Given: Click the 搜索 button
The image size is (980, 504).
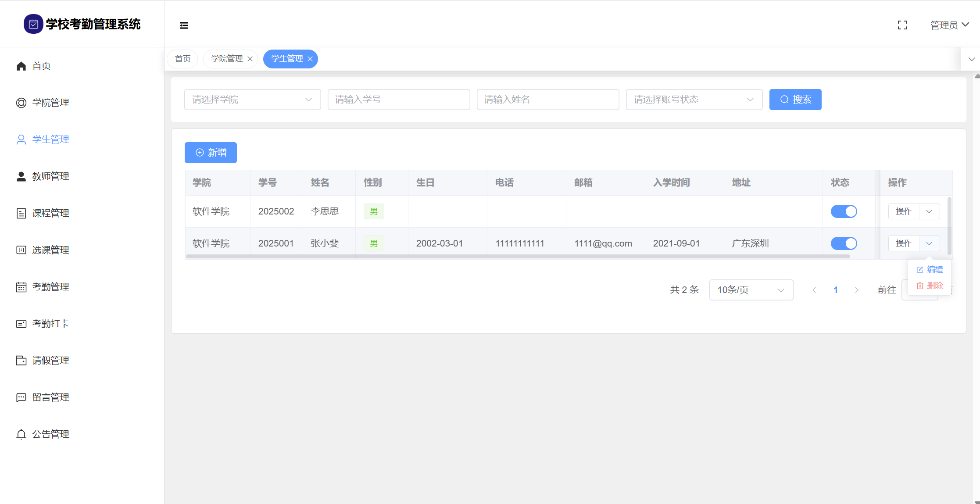Looking at the screenshot, I should coord(795,100).
